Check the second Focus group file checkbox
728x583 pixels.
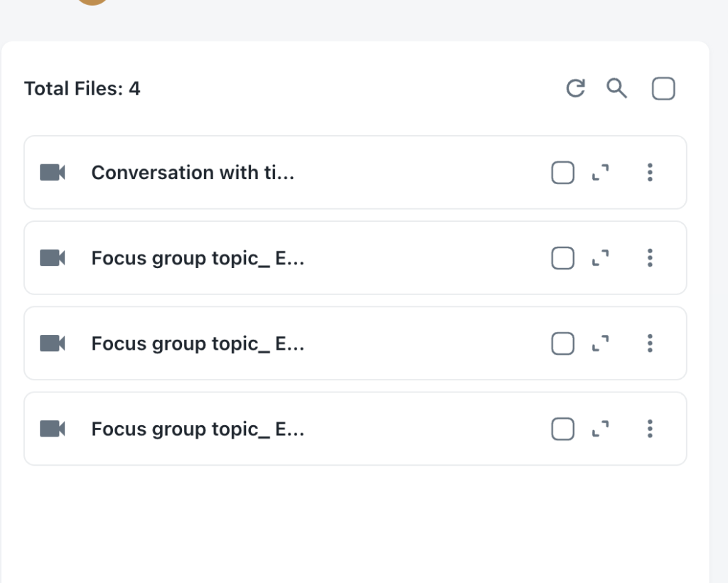562,343
